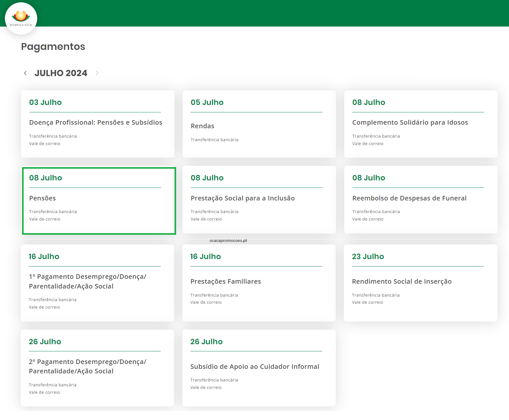Open 1º Pagamento Desemprego/Doença card
509x420 pixels.
point(87,281)
